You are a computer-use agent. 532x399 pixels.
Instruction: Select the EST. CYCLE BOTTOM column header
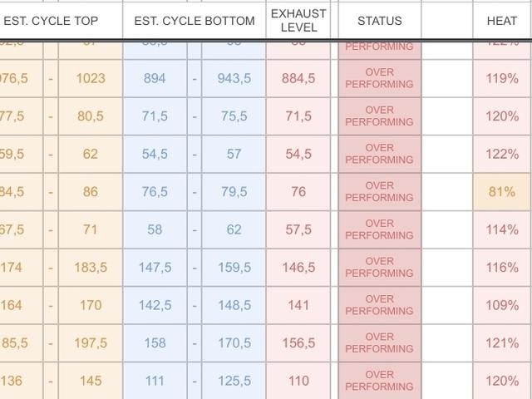coord(194,20)
